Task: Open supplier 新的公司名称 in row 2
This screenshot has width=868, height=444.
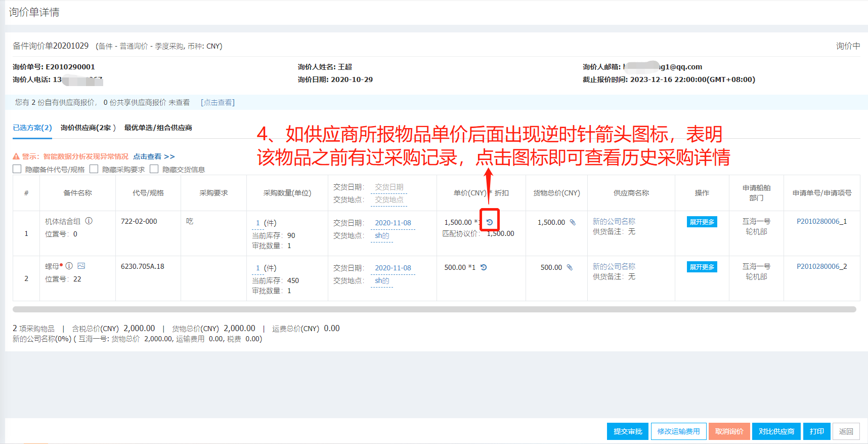Action: click(x=614, y=266)
